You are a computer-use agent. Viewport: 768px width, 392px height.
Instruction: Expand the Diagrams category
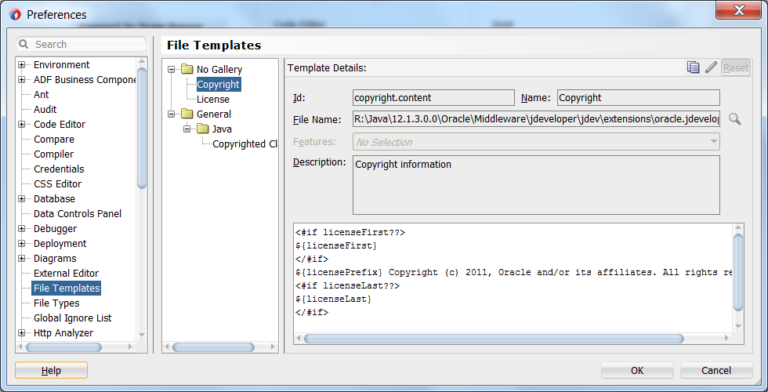tap(22, 259)
